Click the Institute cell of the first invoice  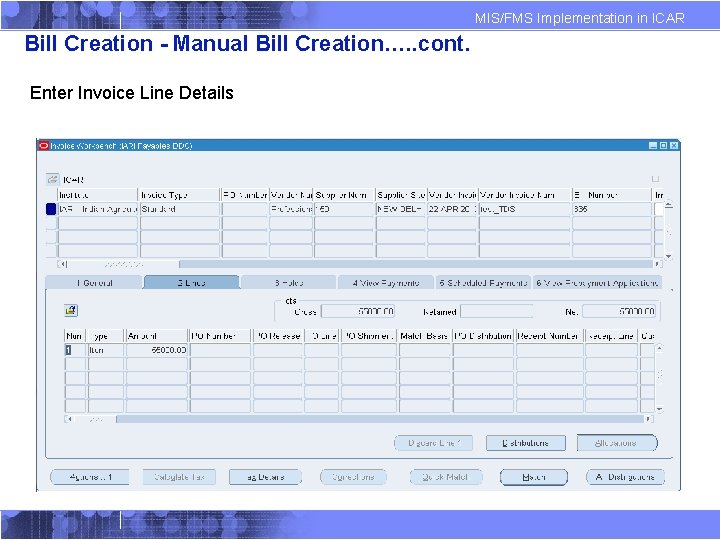(98, 209)
